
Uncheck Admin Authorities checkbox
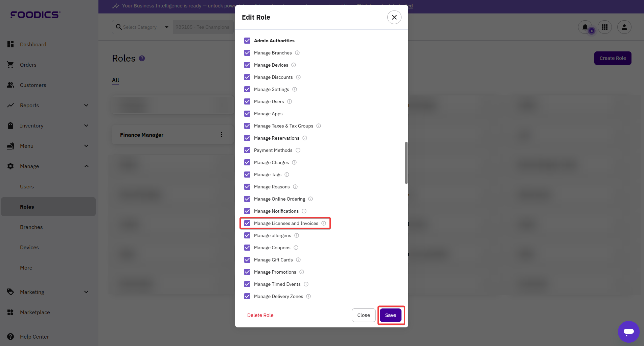[247, 41]
